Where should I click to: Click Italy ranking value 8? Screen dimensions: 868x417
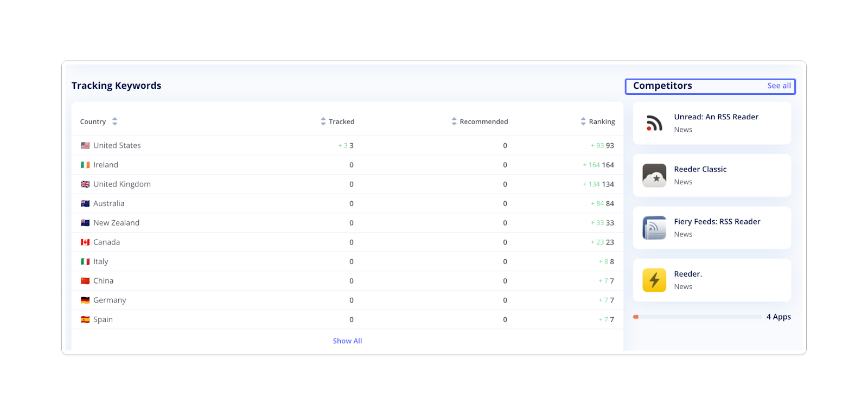pyautogui.click(x=612, y=261)
